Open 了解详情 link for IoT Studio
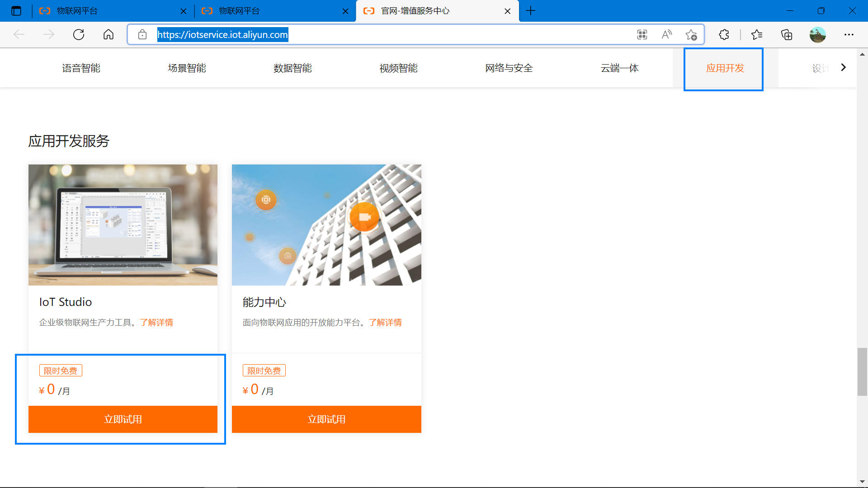The height and width of the screenshot is (488, 868). click(x=156, y=323)
